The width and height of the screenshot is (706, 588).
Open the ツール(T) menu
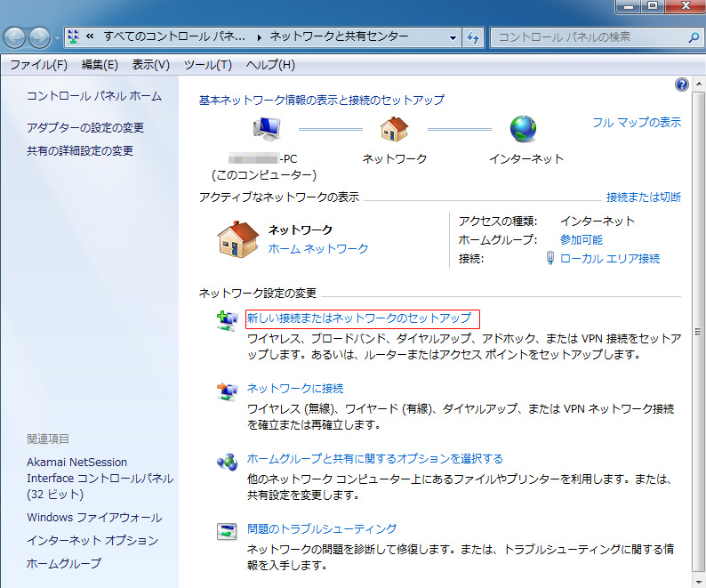point(207,65)
